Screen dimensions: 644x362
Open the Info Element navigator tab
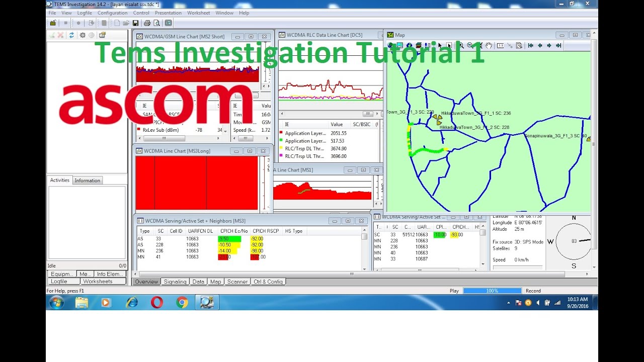(x=109, y=274)
